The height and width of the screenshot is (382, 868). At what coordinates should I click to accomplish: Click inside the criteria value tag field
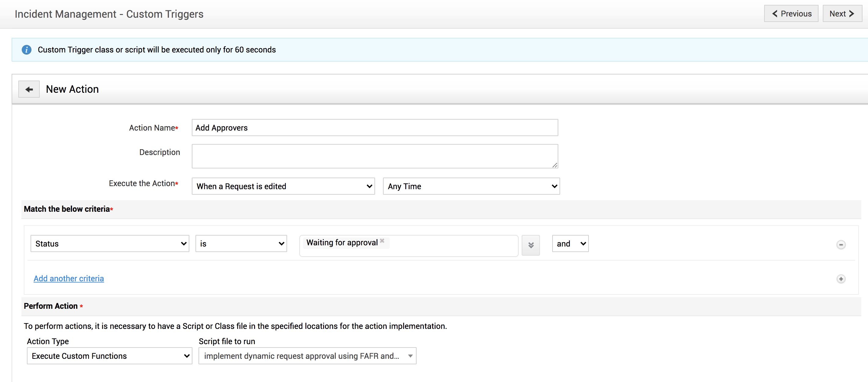[451, 246]
